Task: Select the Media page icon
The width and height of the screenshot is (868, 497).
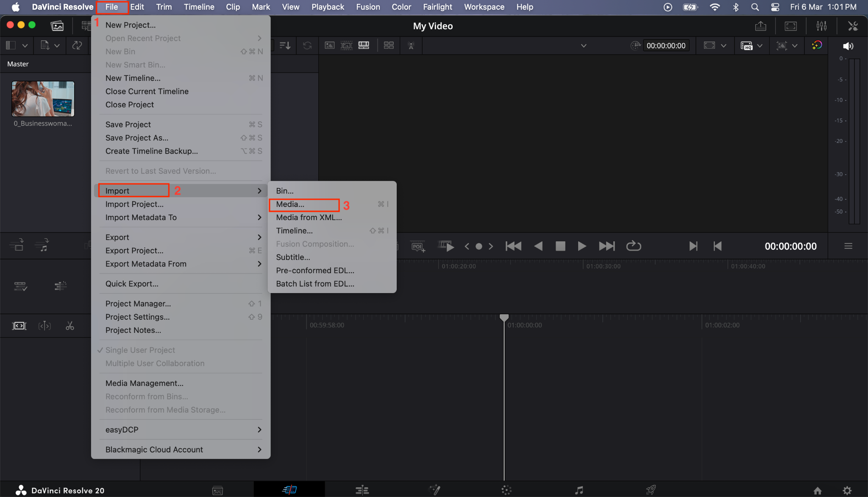Action: click(x=217, y=489)
